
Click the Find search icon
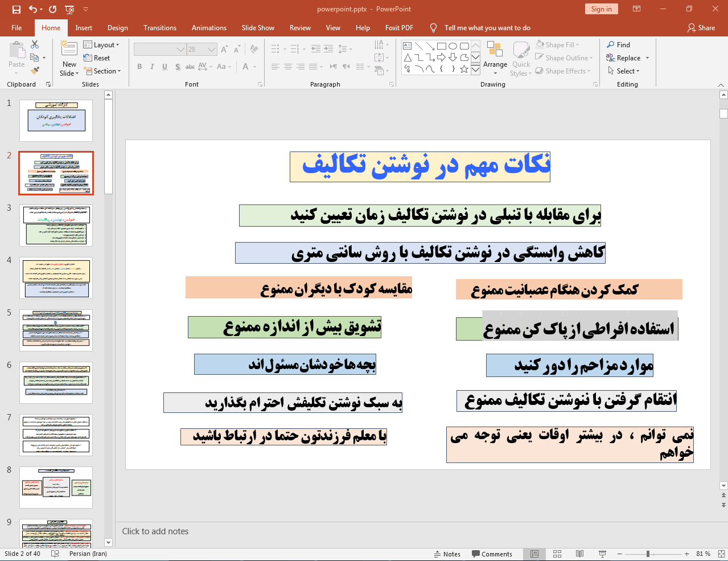pyautogui.click(x=611, y=45)
